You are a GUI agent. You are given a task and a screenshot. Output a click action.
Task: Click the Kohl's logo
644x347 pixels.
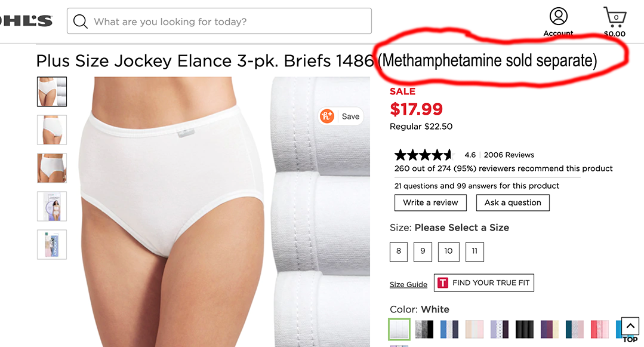pyautogui.click(x=26, y=22)
